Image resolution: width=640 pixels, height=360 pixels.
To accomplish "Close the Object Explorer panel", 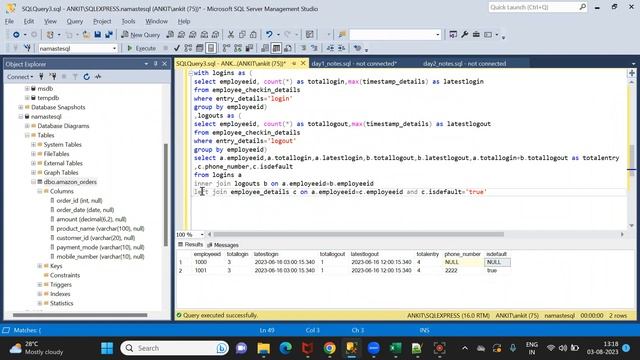I will coord(164,64).
